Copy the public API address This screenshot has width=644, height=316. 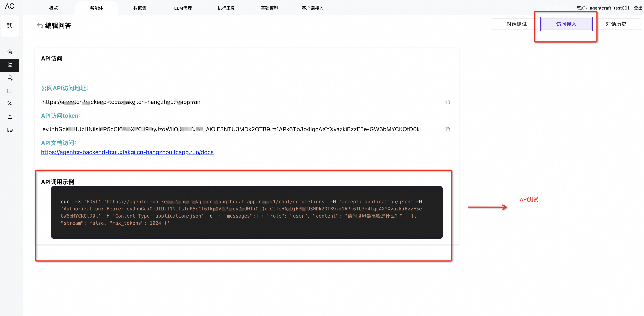pyautogui.click(x=448, y=102)
